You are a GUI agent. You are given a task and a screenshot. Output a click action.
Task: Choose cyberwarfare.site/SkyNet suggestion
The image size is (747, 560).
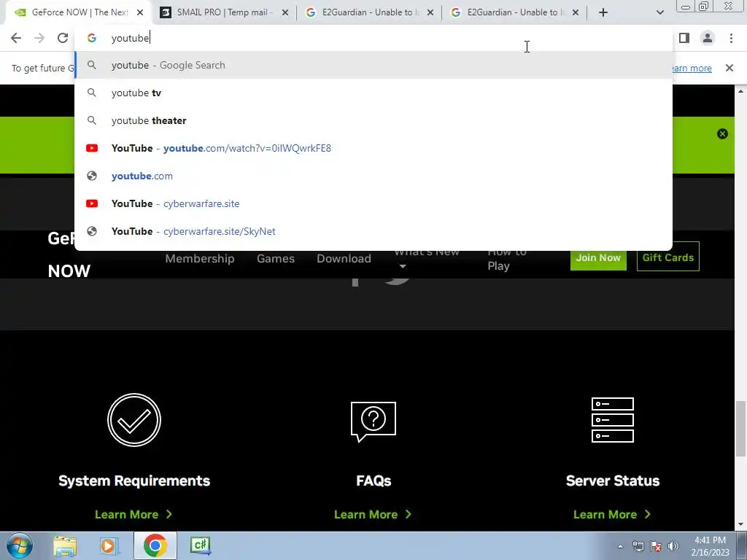click(x=373, y=231)
